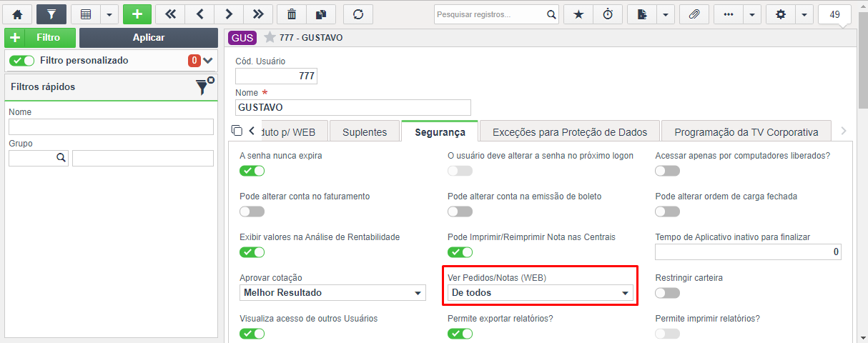868x343 pixels.
Task: Toggle Filtro personalizado switch
Action: pyautogui.click(x=22, y=61)
